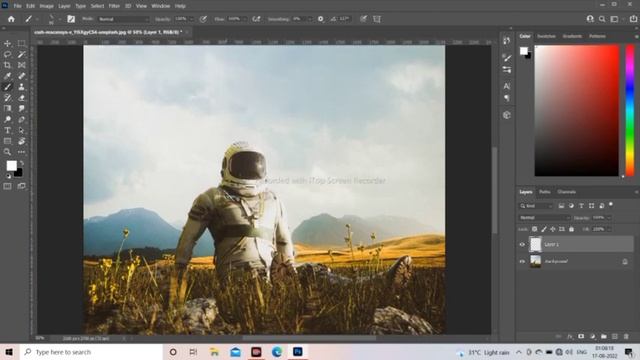The image size is (640, 360).
Task: Select the Crop tool
Action: coord(7,65)
